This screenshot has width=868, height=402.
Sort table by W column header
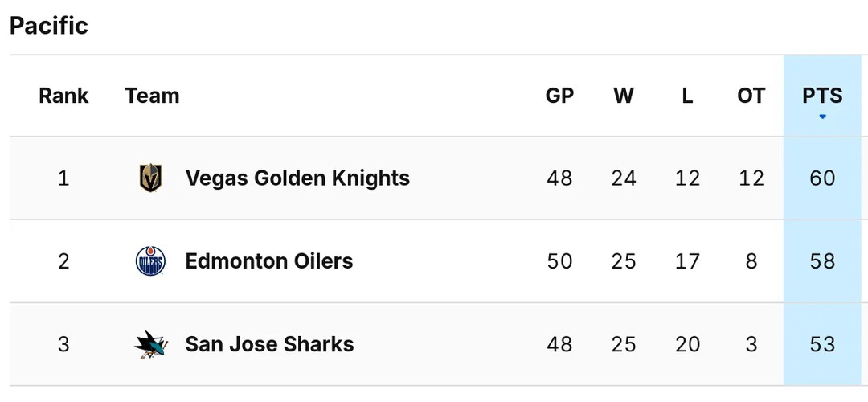[624, 96]
